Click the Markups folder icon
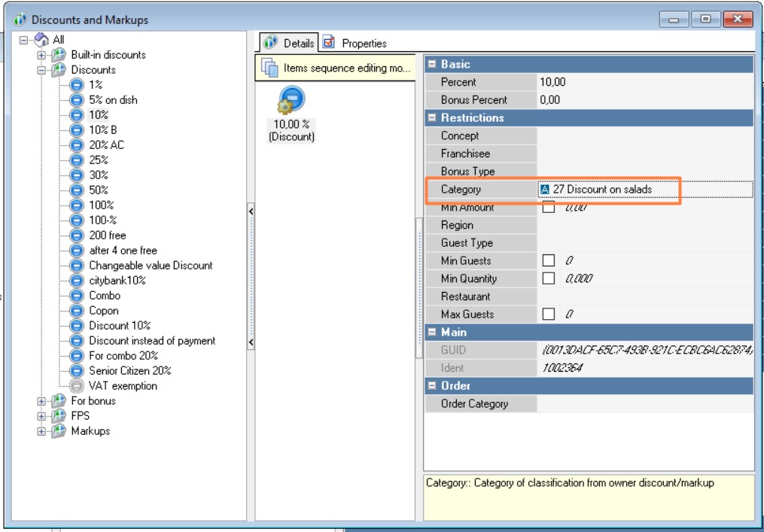The image size is (764, 532). (x=59, y=431)
